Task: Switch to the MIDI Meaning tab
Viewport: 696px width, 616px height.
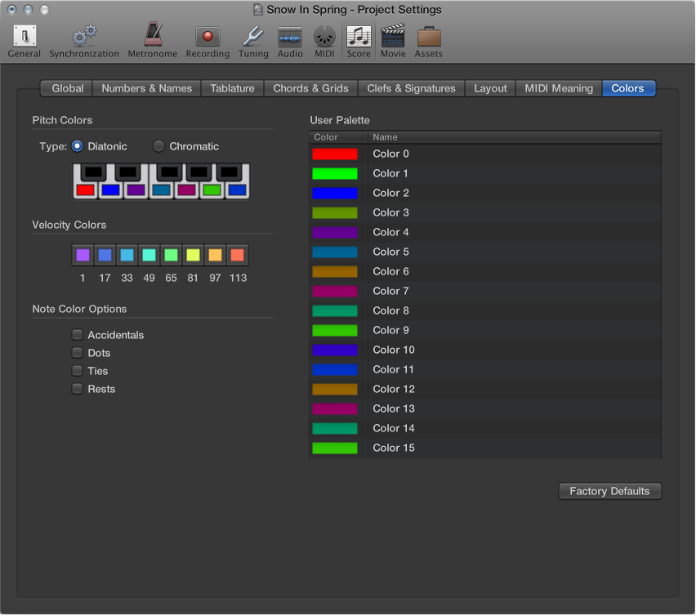Action: click(x=558, y=88)
